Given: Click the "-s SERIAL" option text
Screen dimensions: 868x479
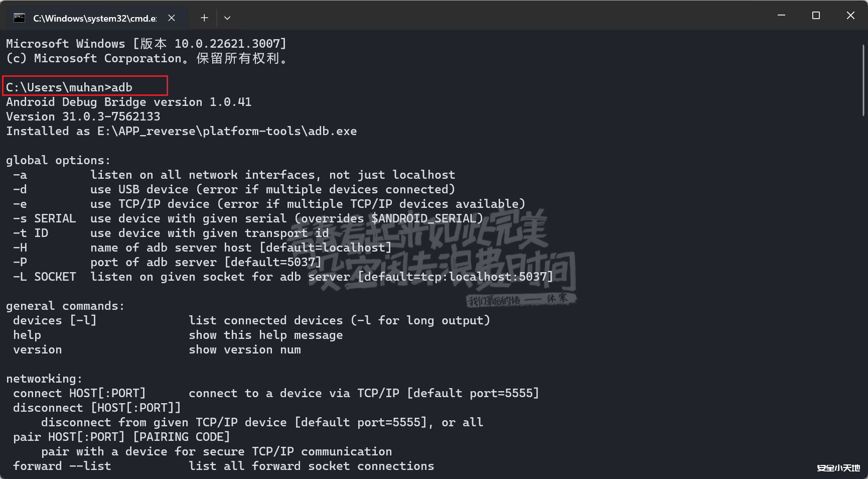Looking at the screenshot, I should 45,218.
